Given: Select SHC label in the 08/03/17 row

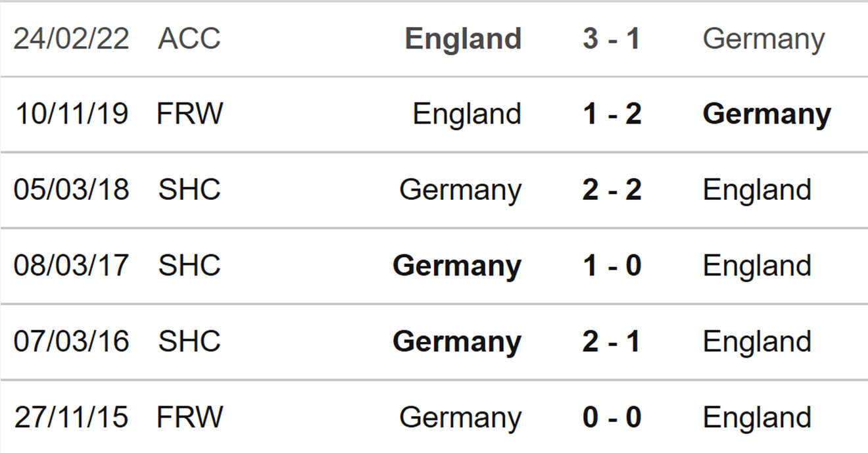Looking at the screenshot, I should (189, 266).
